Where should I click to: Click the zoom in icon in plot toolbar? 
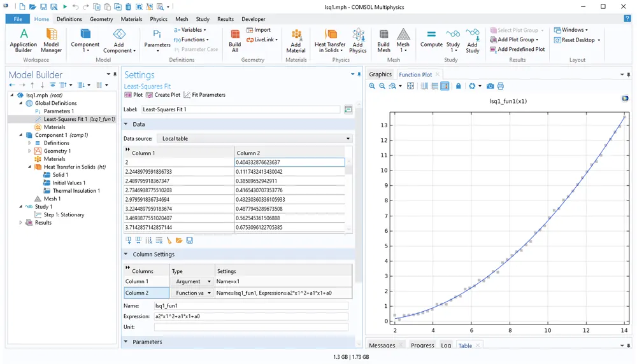[x=372, y=86]
